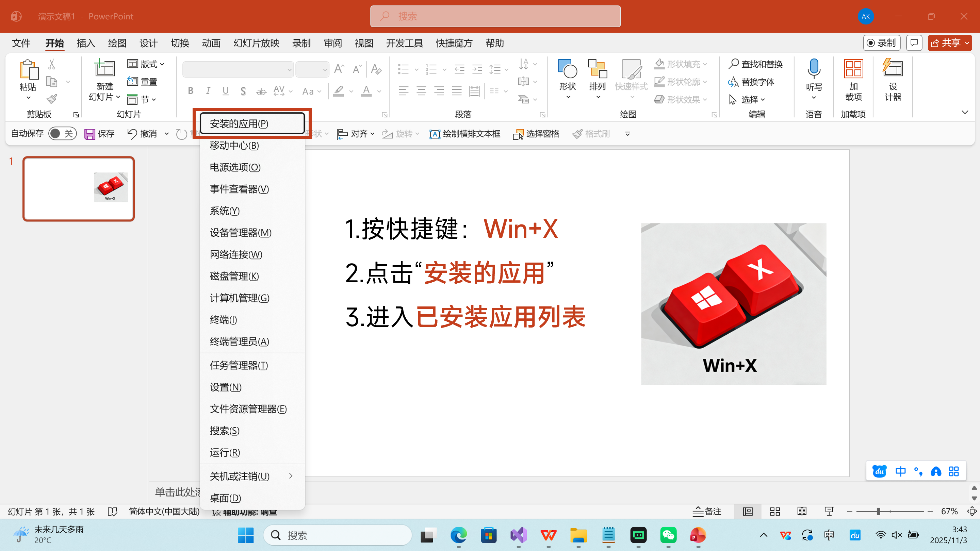Click the Save icon in quick toolbar
Image resolution: width=980 pixels, height=551 pixels.
90,134
